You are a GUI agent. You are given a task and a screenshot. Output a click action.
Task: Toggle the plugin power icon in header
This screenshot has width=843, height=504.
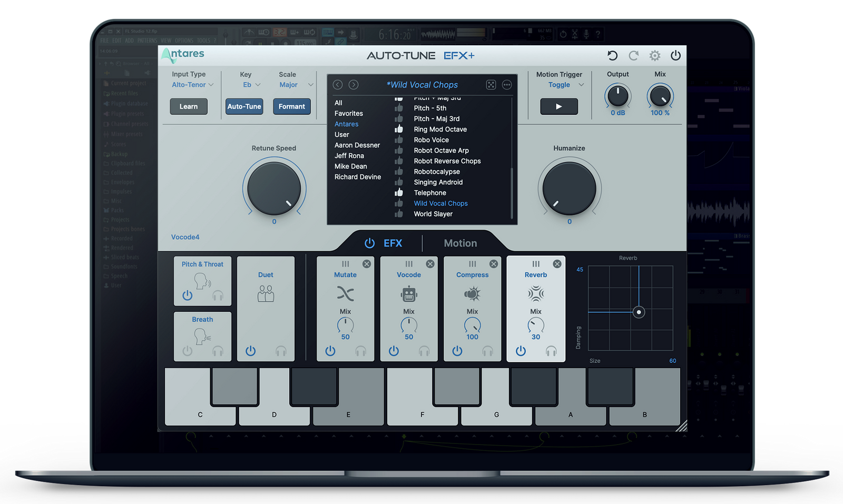(675, 55)
